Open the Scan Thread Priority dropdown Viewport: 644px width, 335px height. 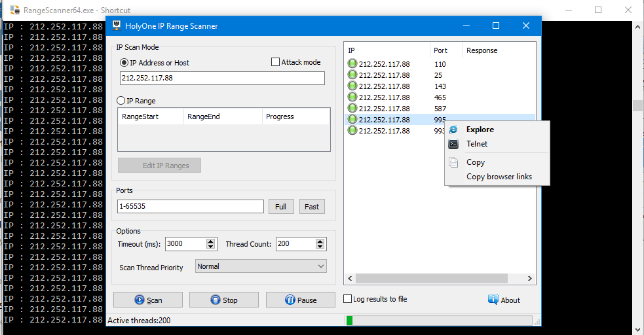261,266
